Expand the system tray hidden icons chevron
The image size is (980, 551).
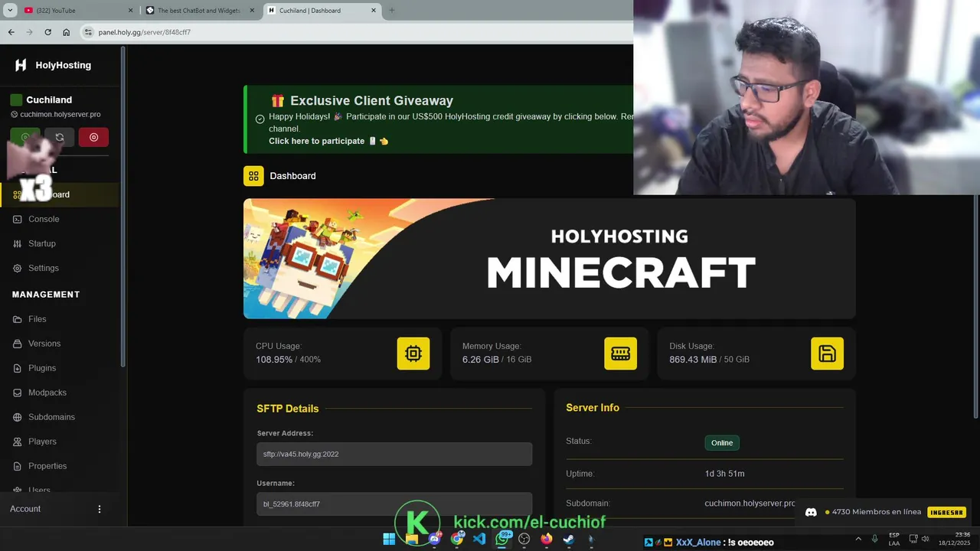858,540
